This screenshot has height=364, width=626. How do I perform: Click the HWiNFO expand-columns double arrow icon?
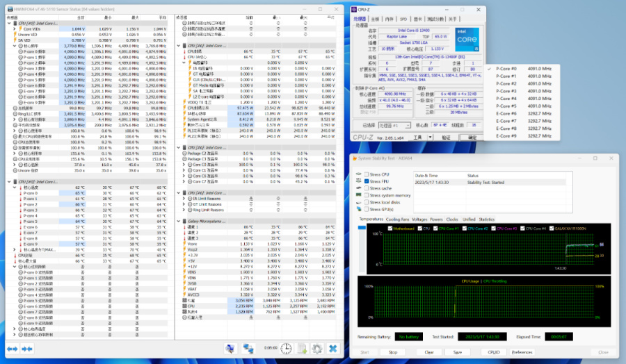[12, 349]
